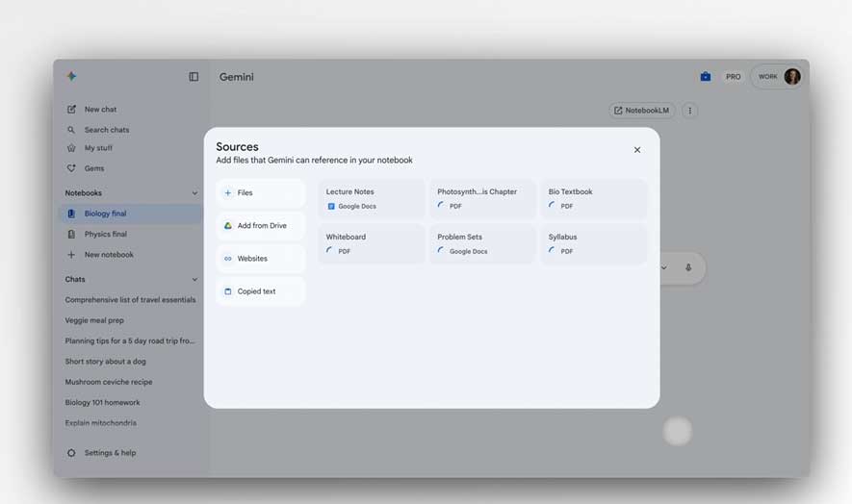
Task: Open the three-dot more options menu
Action: click(689, 111)
